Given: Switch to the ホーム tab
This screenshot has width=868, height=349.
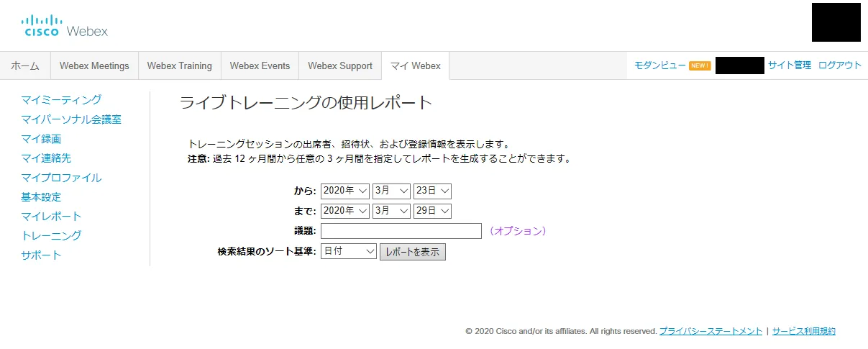Looking at the screenshot, I should coord(25,65).
